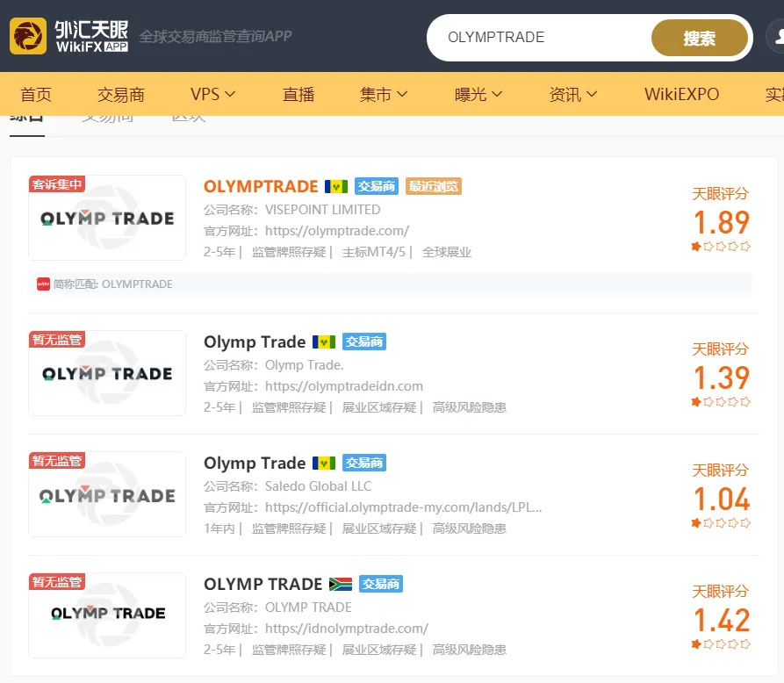Open the 交易商 navigation item
Screen dimensions: 784x683
[121, 94]
